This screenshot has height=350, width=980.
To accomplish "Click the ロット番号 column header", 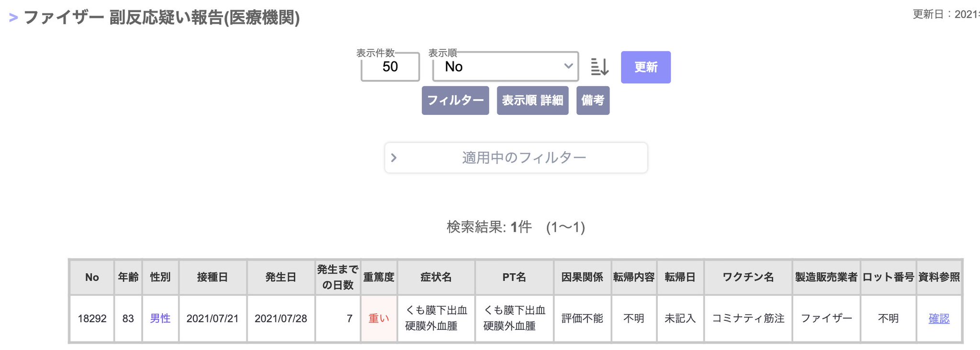I will (888, 277).
